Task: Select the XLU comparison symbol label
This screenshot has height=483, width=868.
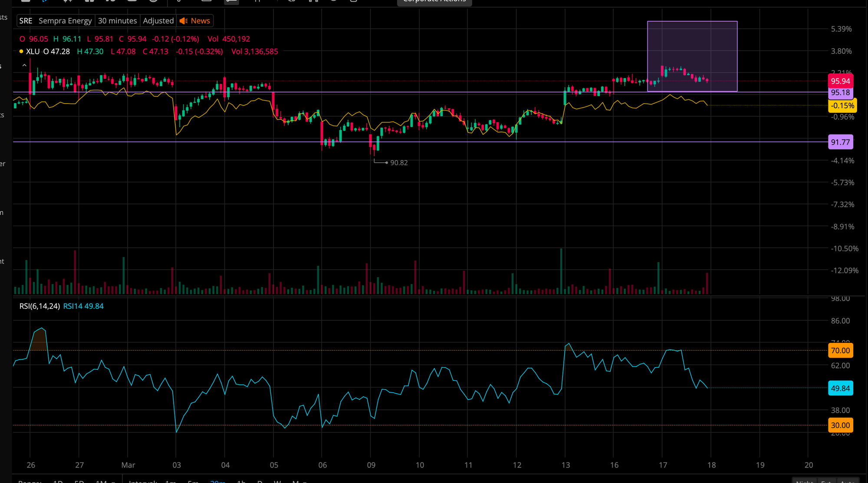Action: 33,51
